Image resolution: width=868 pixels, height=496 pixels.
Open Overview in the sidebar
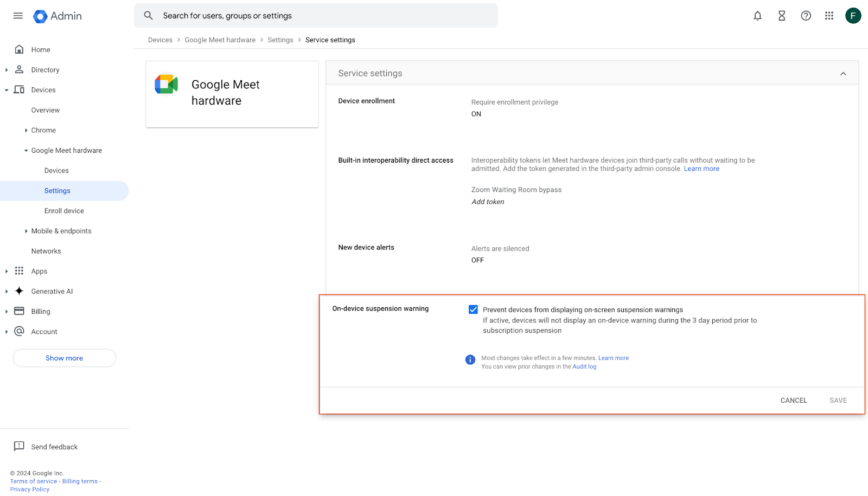46,110
